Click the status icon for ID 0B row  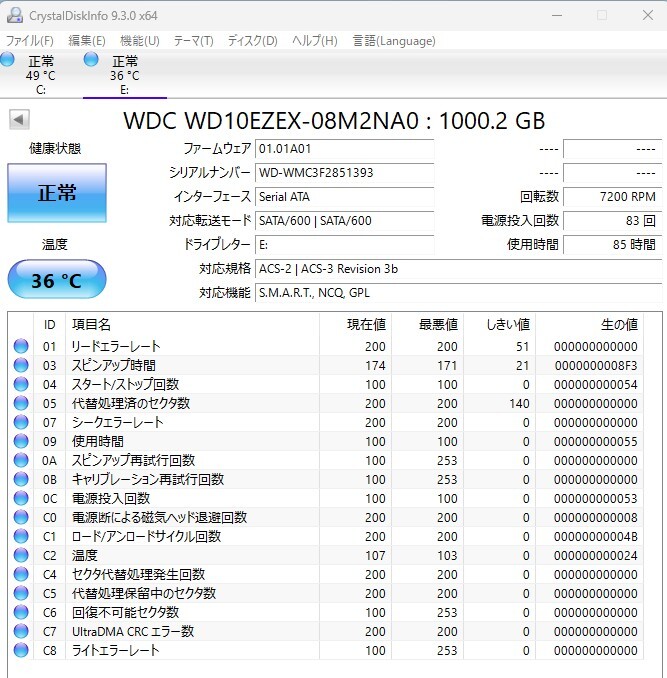tap(21, 480)
